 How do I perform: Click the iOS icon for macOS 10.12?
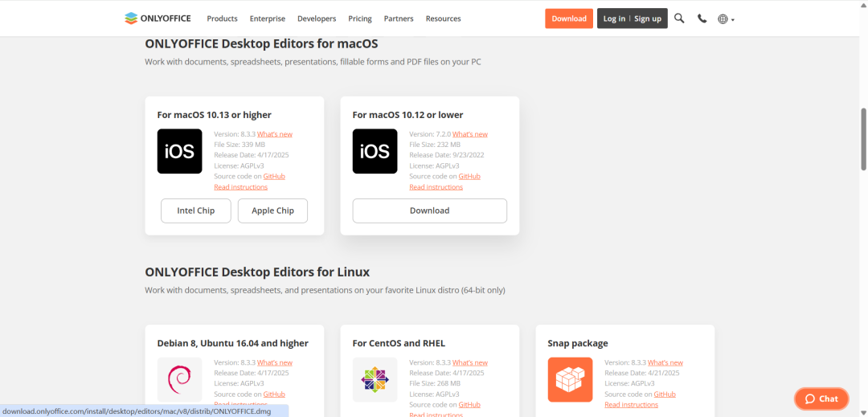pyautogui.click(x=375, y=151)
